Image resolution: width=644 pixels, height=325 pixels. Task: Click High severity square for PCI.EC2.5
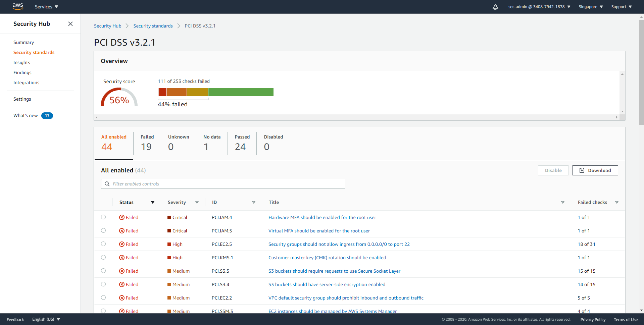point(169,244)
